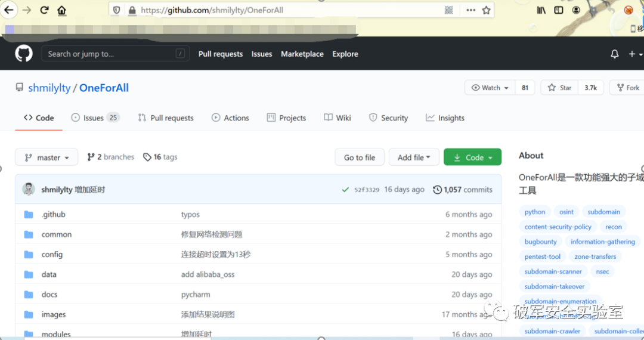Open Pull requests in top navigation
This screenshot has height=340, width=644.
[221, 54]
